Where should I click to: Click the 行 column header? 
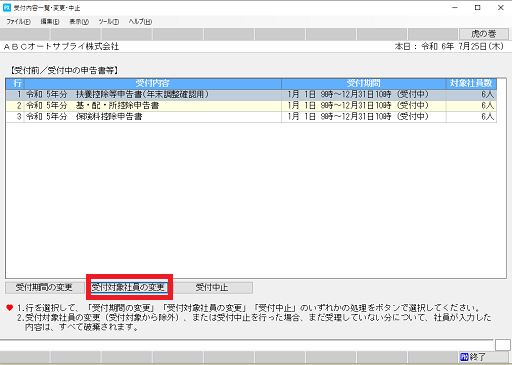point(15,83)
